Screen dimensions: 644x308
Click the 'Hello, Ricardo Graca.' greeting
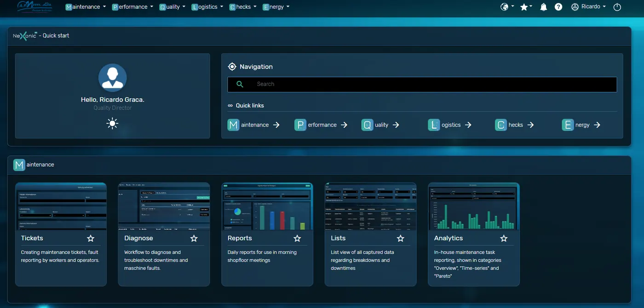pos(113,99)
